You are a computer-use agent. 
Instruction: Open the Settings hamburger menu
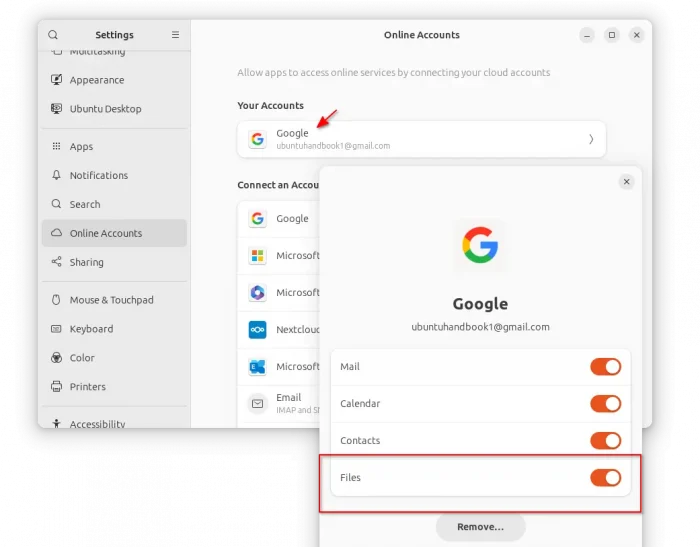pos(175,35)
